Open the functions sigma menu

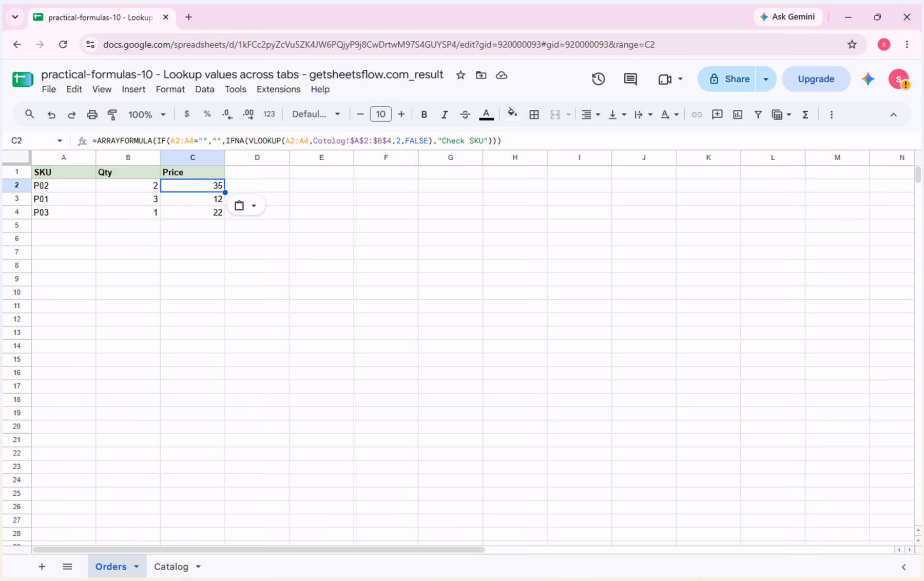click(x=805, y=114)
